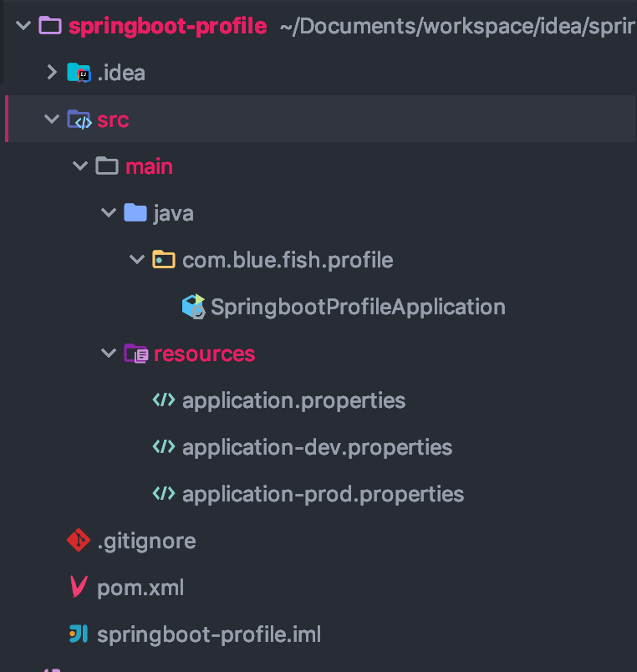Collapse the main folder chevron
Viewport: 637px width, 672px height.
click(x=80, y=166)
